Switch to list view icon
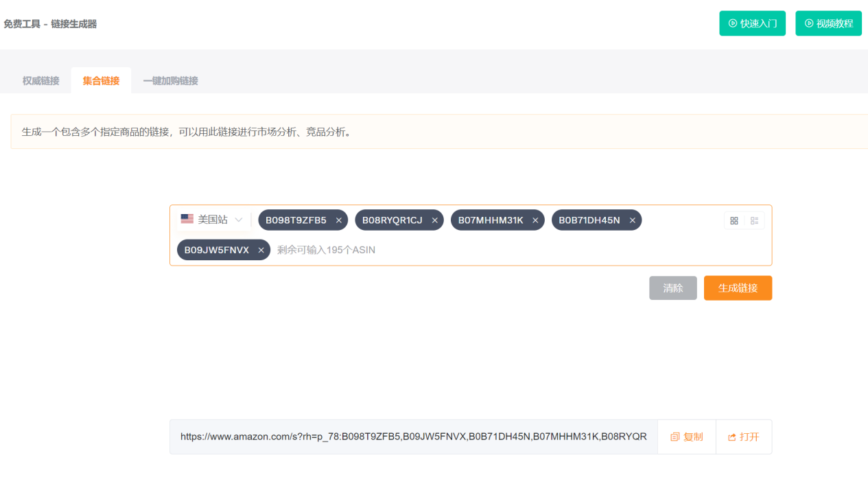The width and height of the screenshot is (868, 486). [x=754, y=220]
